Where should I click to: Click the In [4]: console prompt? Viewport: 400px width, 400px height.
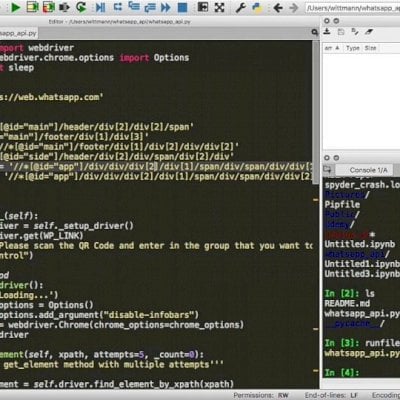[342, 372]
